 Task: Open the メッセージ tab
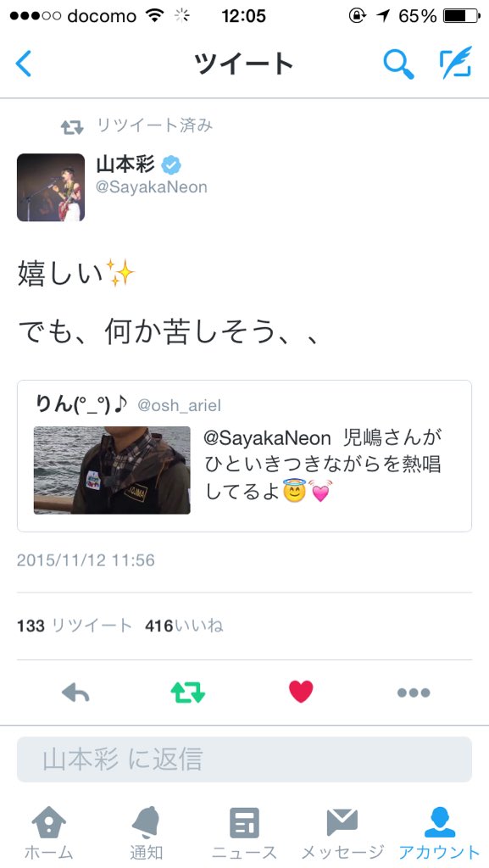pos(342,833)
